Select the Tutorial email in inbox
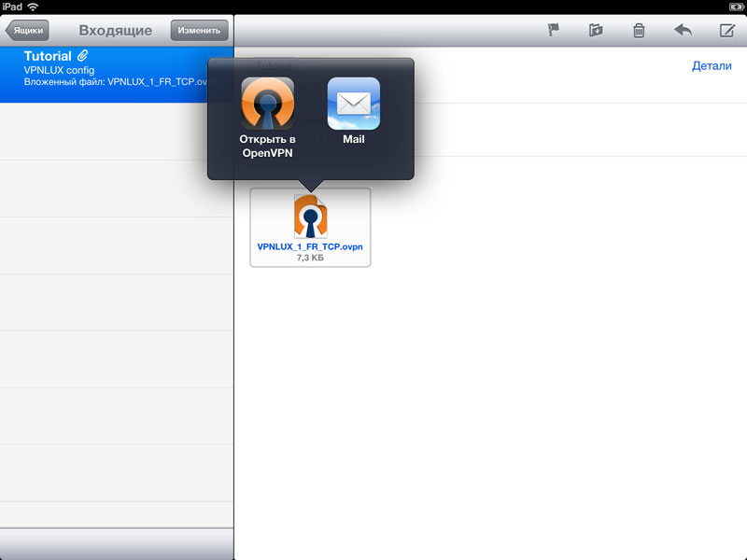Viewport: 747px width, 560px height. pos(117,75)
